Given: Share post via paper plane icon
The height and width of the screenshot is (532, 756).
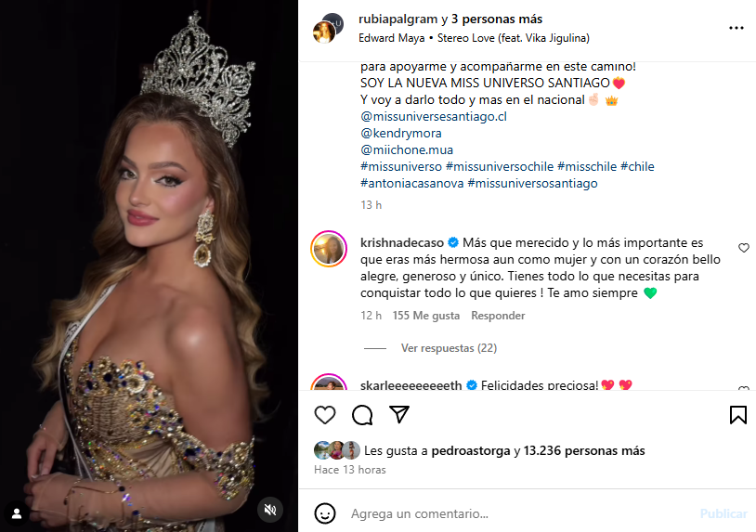Looking at the screenshot, I should pos(399,415).
